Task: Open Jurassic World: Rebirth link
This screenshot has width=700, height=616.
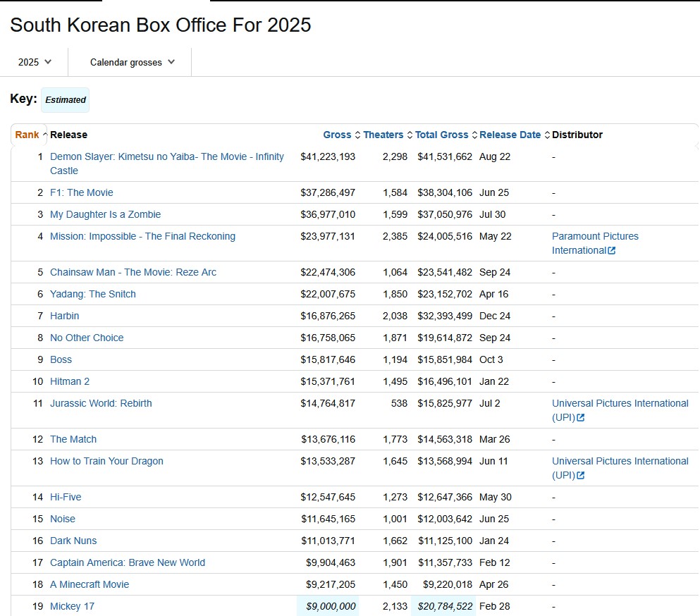Action: coord(101,404)
